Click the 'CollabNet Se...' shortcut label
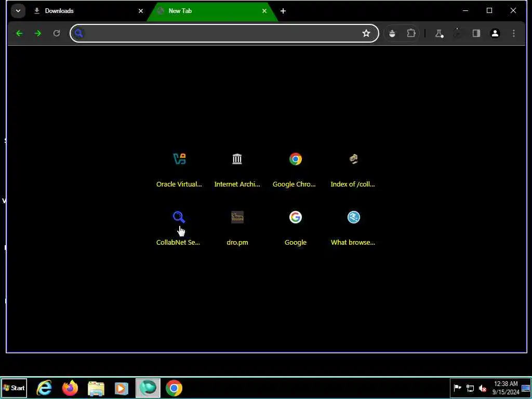The height and width of the screenshot is (399, 532). pos(178,242)
